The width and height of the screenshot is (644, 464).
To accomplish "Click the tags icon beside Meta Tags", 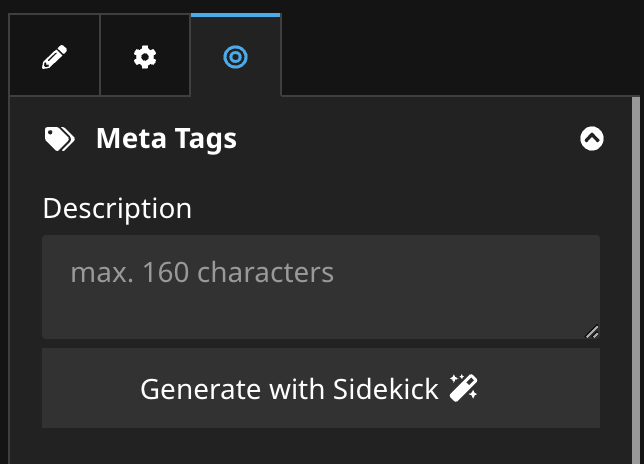I will pyautogui.click(x=60, y=139).
